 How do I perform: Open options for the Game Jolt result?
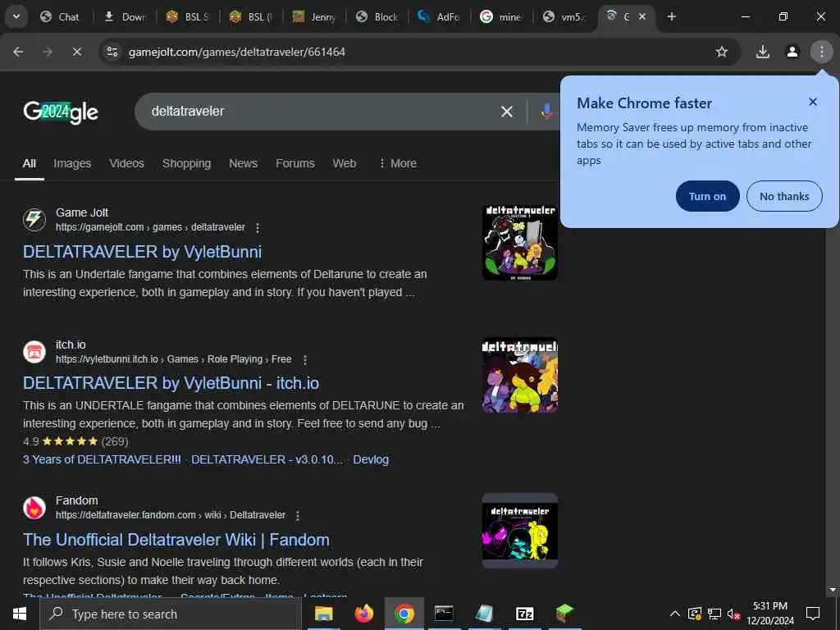(258, 228)
